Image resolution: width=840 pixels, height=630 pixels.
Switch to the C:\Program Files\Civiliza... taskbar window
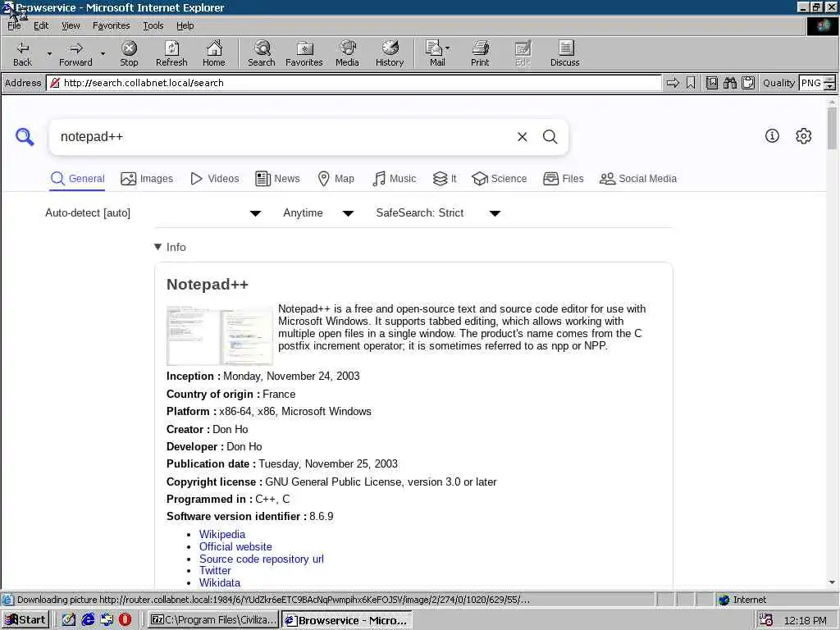212,620
